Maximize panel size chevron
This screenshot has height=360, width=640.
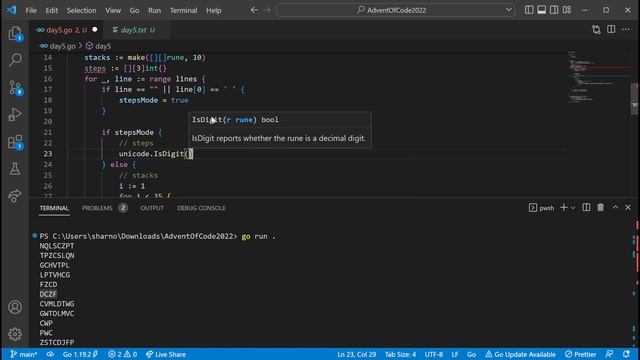(615, 208)
